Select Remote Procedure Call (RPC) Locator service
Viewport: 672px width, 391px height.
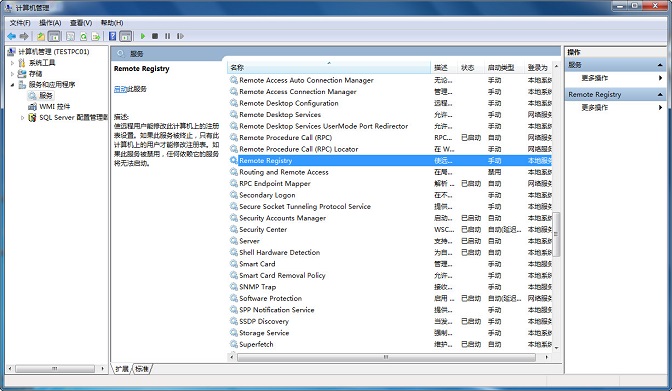click(x=390, y=149)
